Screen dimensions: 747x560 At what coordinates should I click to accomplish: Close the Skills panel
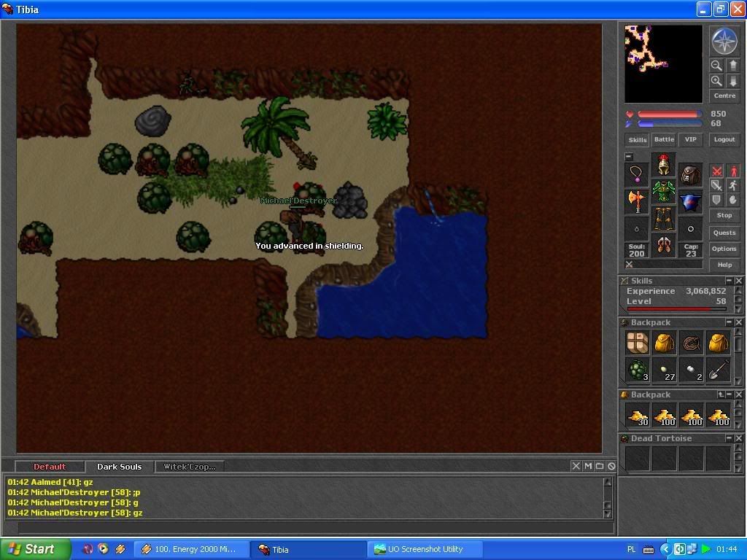[738, 281]
